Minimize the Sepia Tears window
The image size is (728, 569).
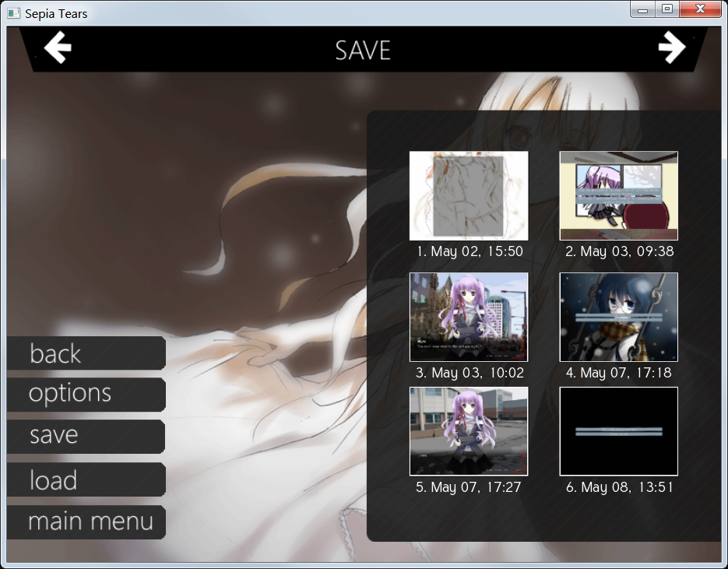click(643, 10)
